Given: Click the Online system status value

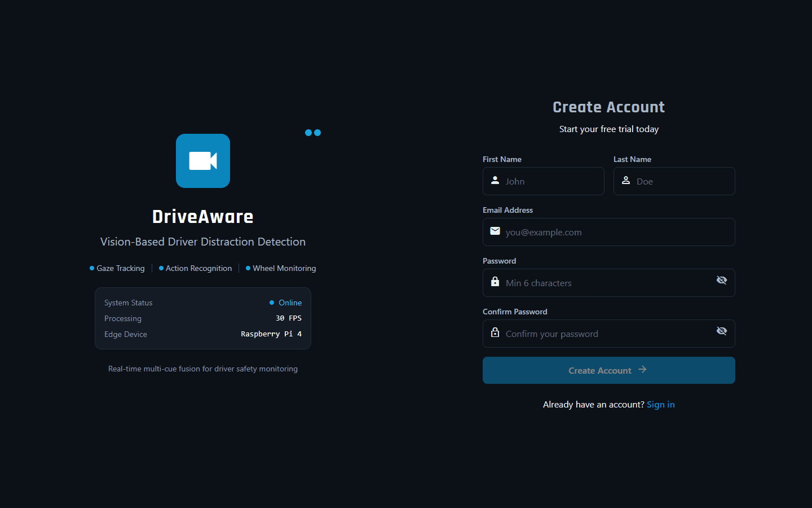Looking at the screenshot, I should [290, 303].
